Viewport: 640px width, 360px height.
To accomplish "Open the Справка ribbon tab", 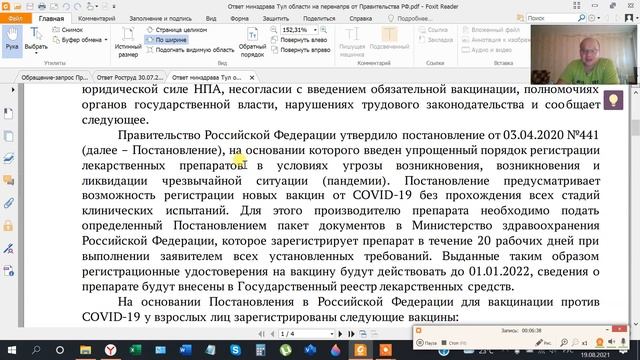I will click(x=360, y=18).
